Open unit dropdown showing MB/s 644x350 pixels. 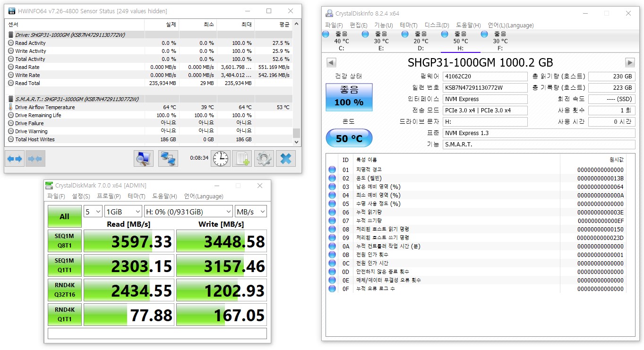[251, 212]
